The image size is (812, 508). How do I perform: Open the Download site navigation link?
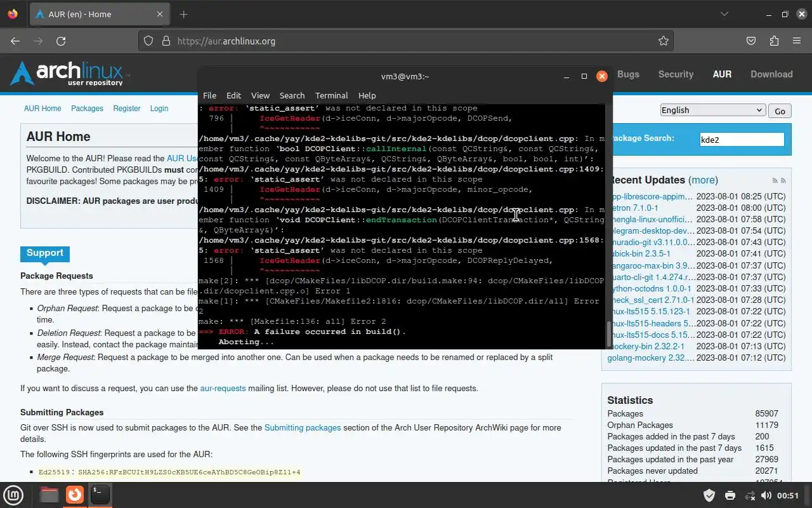point(771,74)
